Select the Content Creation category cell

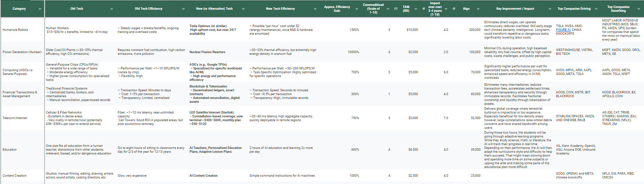point(22,176)
